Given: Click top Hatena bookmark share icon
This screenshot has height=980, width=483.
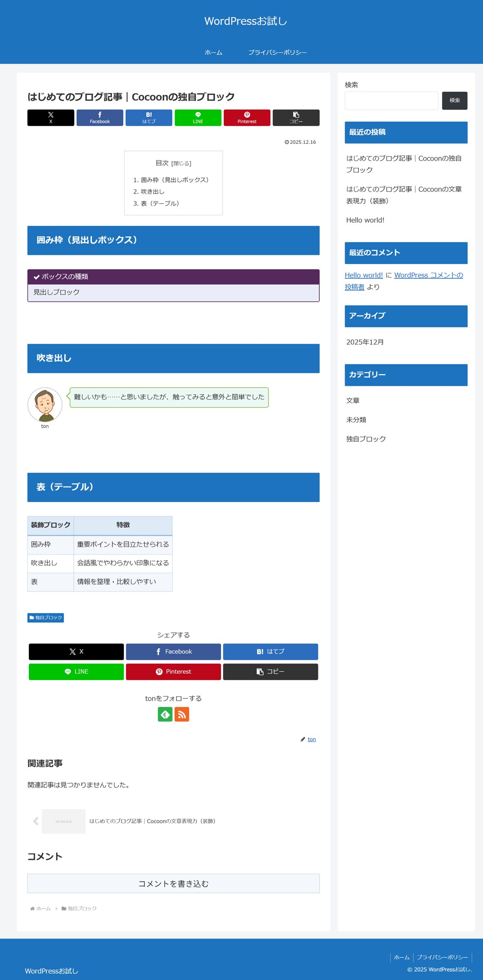Looking at the screenshot, I should click(149, 118).
